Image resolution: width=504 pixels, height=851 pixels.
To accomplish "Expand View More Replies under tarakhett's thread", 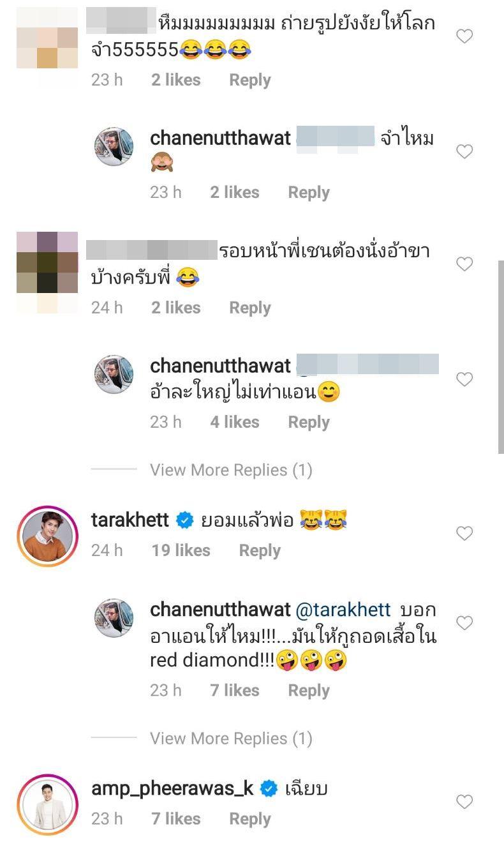I will [231, 739].
